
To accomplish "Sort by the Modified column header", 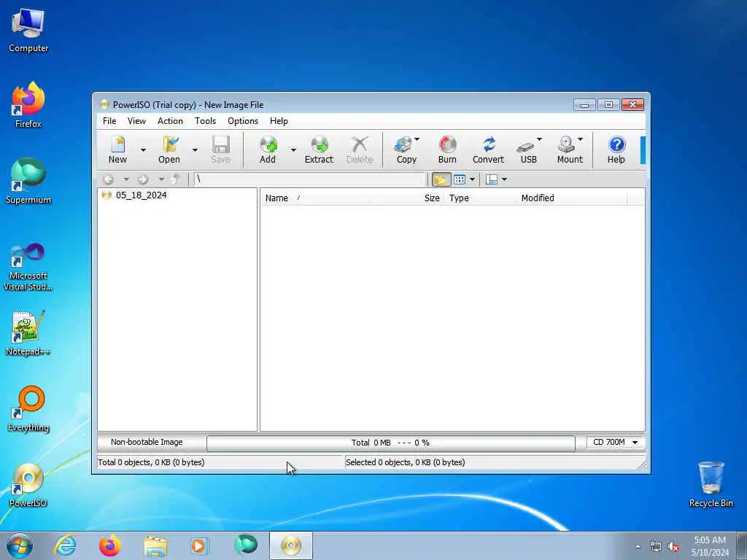I will (572, 198).
